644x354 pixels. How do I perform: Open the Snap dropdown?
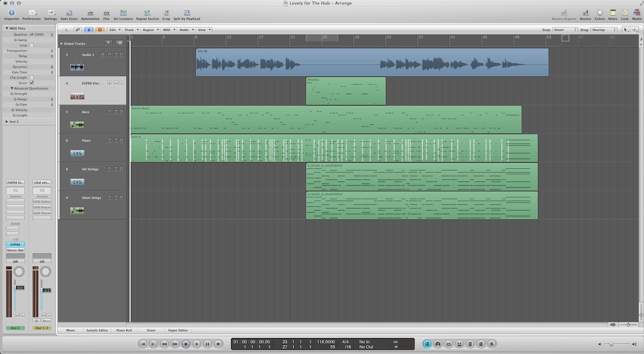pos(565,30)
